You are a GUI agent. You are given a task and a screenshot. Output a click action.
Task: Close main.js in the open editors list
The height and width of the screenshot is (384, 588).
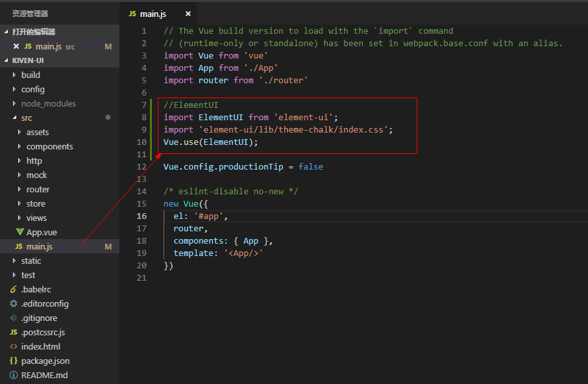(x=16, y=46)
